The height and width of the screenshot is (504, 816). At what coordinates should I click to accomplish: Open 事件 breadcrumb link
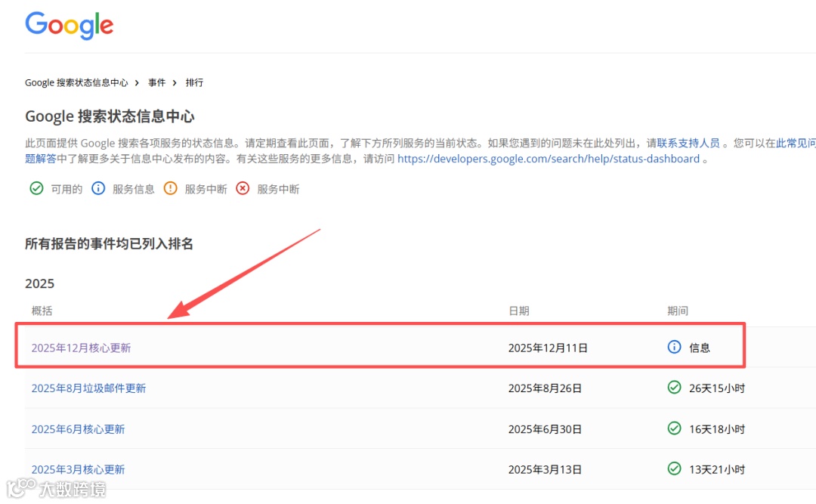[156, 83]
